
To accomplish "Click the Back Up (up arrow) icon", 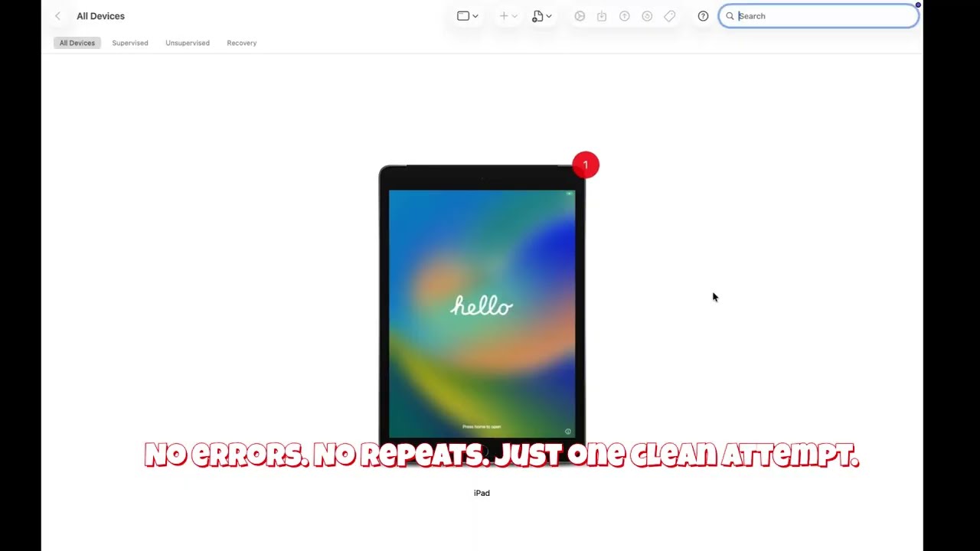I will (x=625, y=16).
